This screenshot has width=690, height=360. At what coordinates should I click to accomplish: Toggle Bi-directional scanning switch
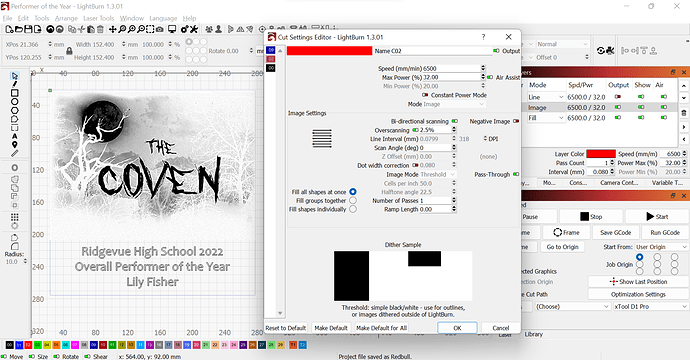point(455,121)
